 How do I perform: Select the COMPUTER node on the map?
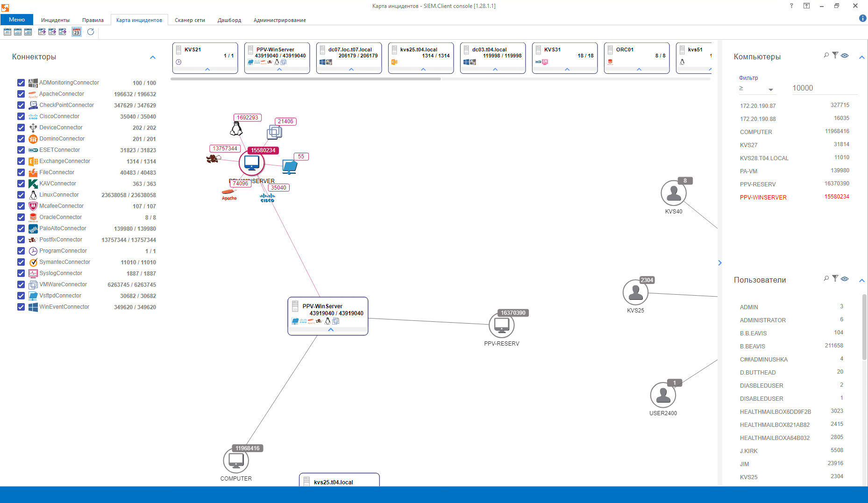(x=236, y=460)
